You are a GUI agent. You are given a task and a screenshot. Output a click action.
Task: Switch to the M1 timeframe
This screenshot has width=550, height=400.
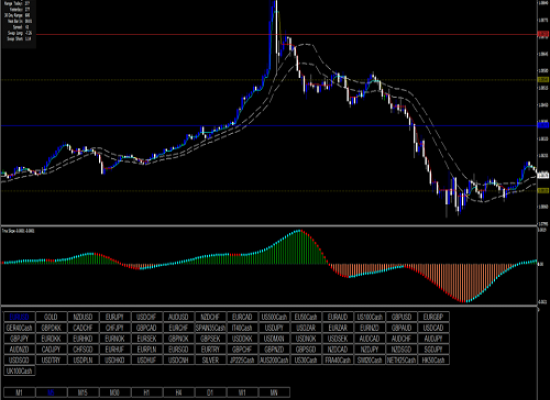tap(19, 392)
